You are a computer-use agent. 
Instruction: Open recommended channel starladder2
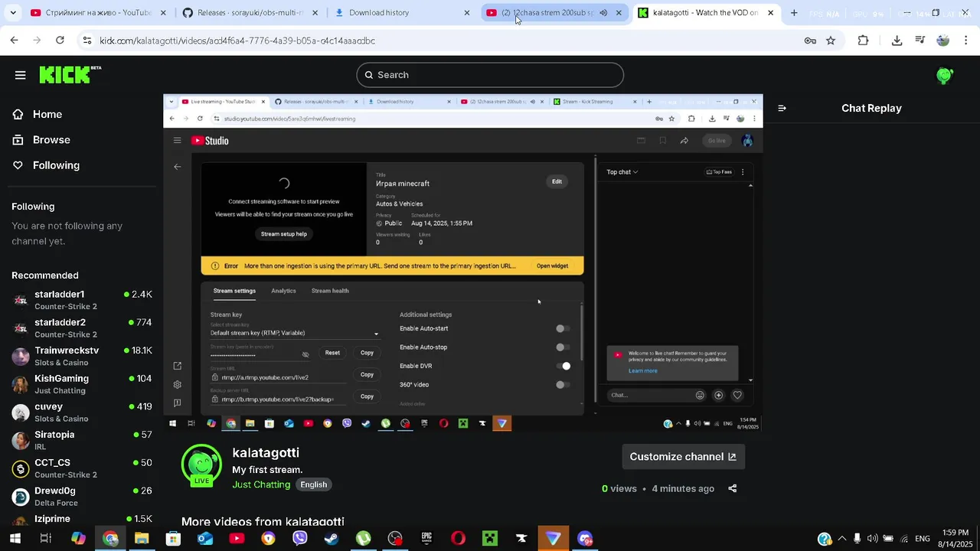click(81, 328)
